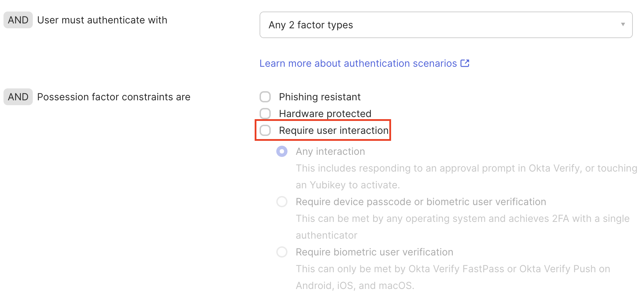Select the Any interaction radio button

pos(282,151)
